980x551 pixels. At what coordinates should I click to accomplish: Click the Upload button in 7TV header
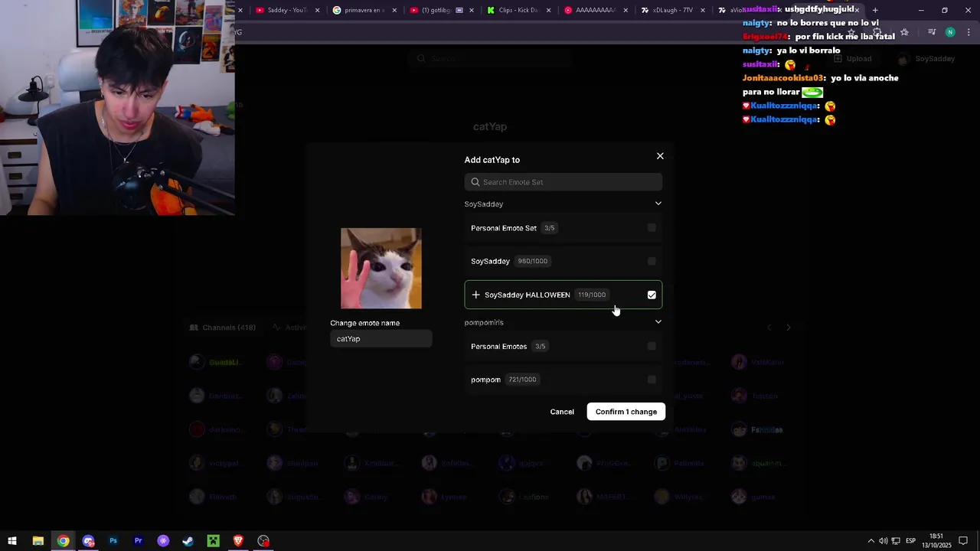(852, 59)
